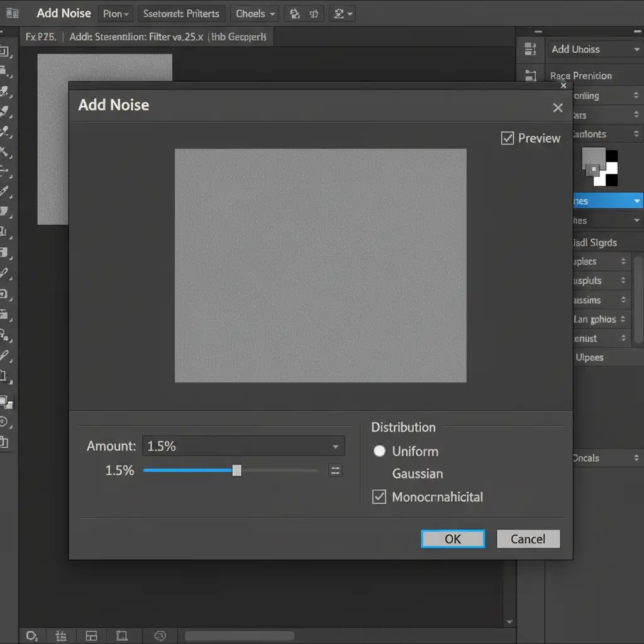The height and width of the screenshot is (644, 644).
Task: Click the layout panels icon in bottom bar
Action: click(x=92, y=635)
